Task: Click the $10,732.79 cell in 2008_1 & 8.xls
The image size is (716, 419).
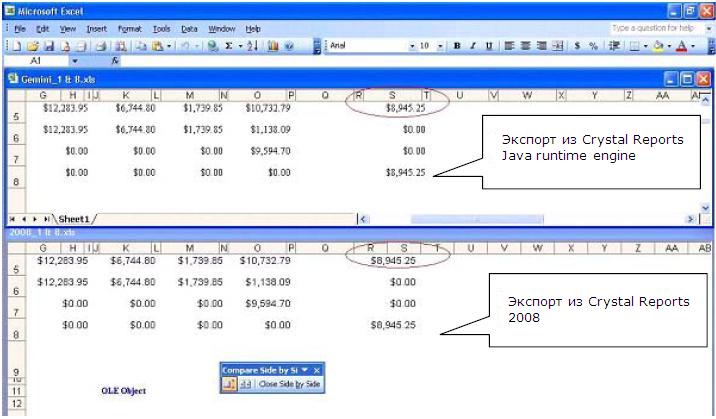Action: click(265, 261)
